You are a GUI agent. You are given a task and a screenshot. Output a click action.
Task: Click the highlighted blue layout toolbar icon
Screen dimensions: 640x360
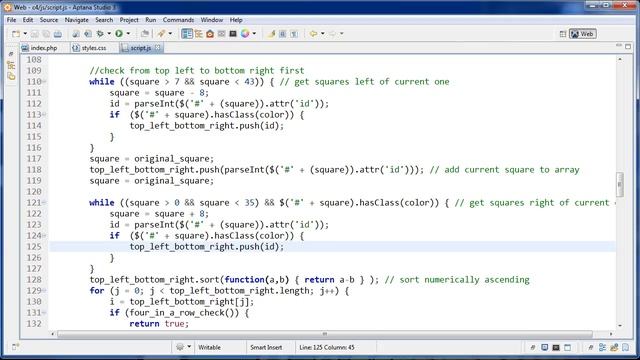coord(187,34)
